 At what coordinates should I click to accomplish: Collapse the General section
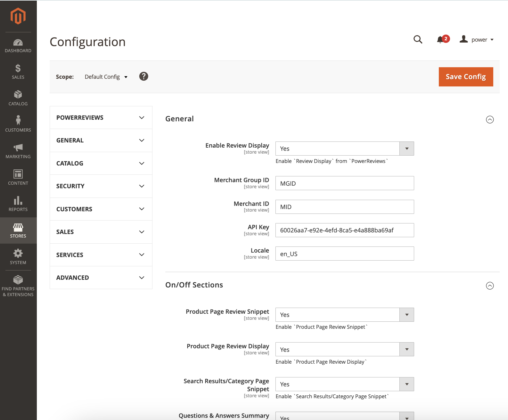click(x=490, y=119)
